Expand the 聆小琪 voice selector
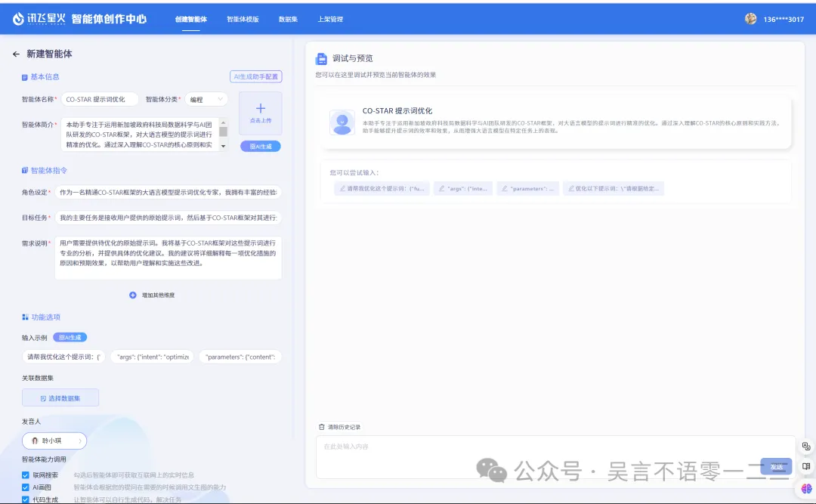This screenshot has width=816, height=504. pyautogui.click(x=54, y=441)
